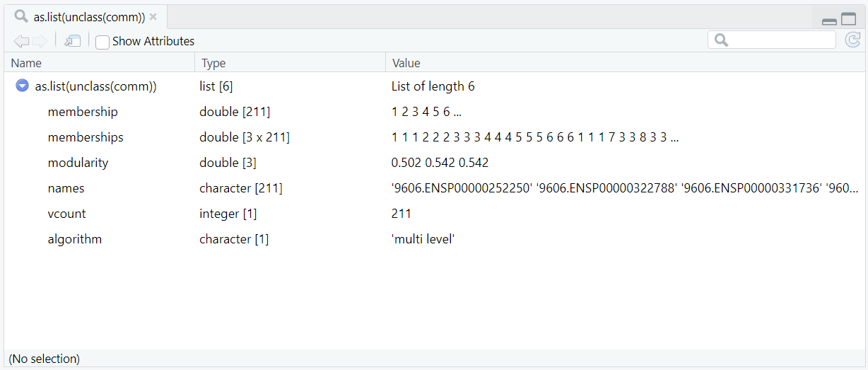Click the back navigation arrow icon
Viewport: 868px width, 370px height.
click(21, 41)
